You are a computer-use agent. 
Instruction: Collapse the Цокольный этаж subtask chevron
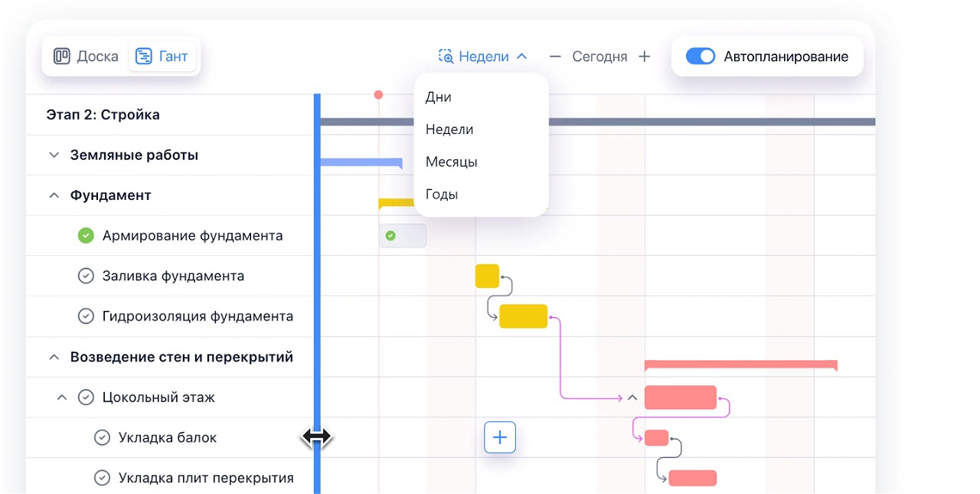coord(62,397)
